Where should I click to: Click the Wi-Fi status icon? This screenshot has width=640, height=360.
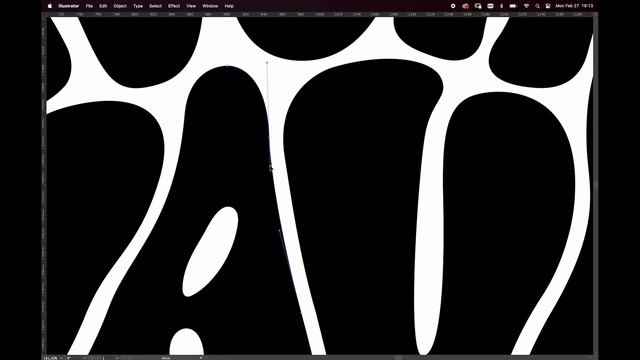(527, 6)
